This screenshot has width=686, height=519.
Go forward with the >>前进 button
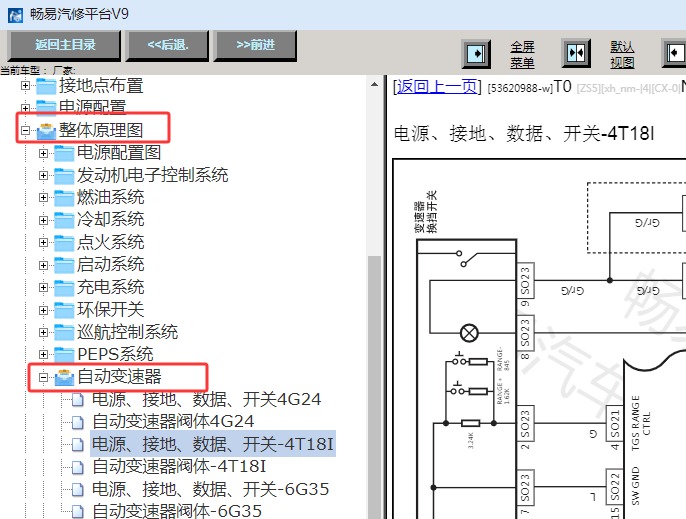[255, 45]
